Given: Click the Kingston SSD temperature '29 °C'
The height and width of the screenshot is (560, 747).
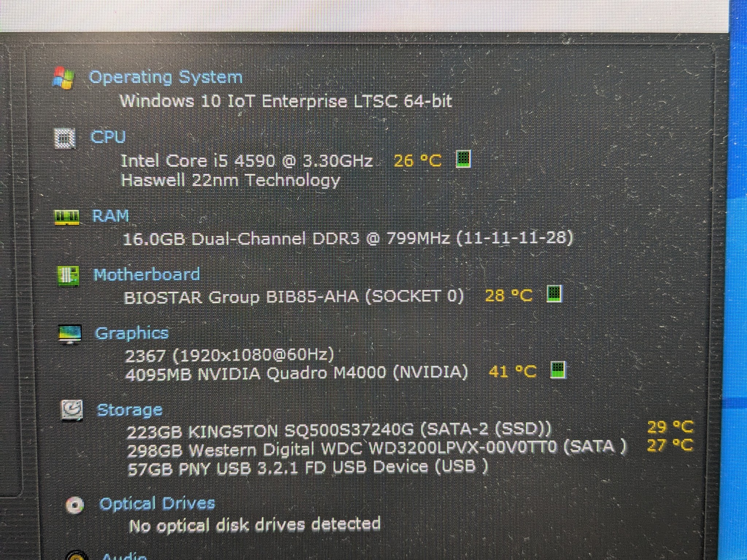Looking at the screenshot, I should point(670,427).
